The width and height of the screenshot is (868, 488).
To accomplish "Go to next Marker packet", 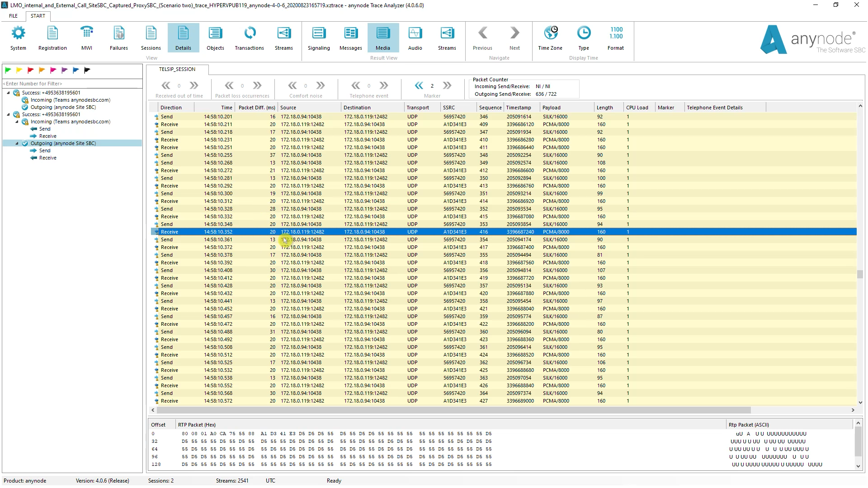I will (x=447, y=85).
